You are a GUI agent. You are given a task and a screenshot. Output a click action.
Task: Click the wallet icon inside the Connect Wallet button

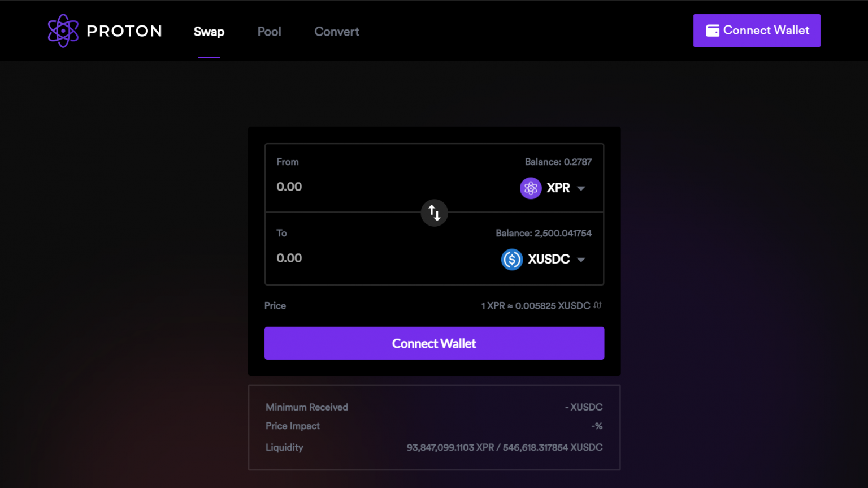coord(713,30)
